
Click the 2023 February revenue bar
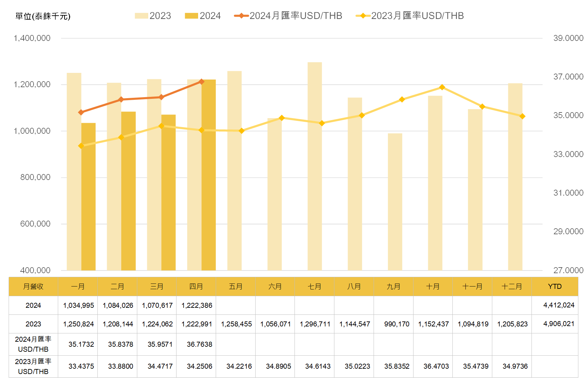(114, 176)
